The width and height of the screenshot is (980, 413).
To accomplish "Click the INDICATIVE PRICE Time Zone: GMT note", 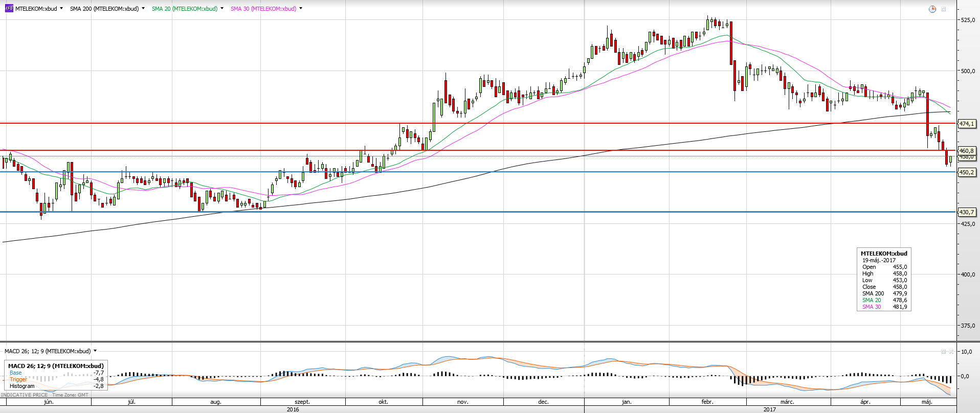I will 44,395.
